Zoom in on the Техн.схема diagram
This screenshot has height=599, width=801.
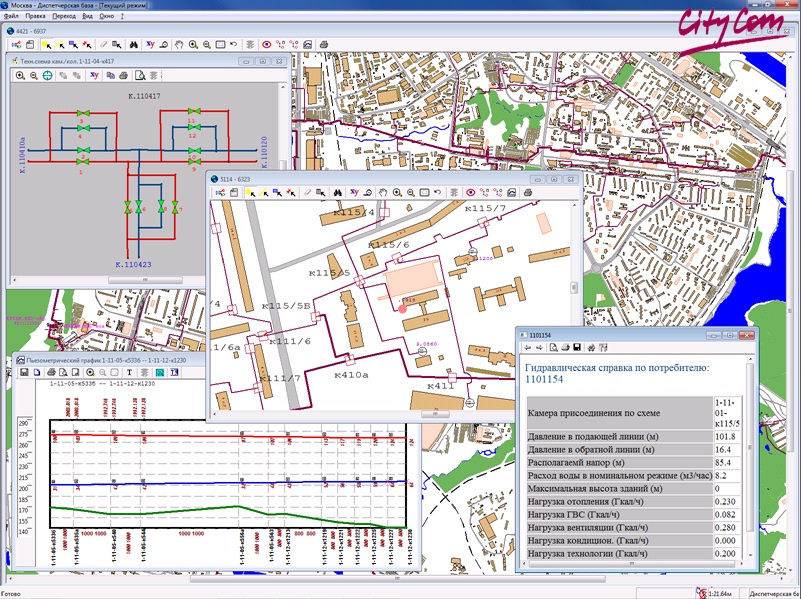click(20, 76)
